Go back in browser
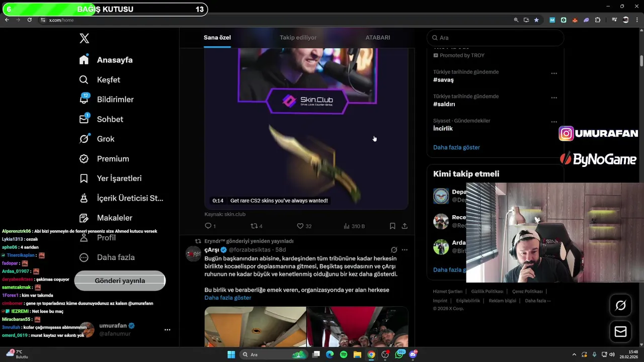Screen dimensions: 644x362 coord(7,20)
